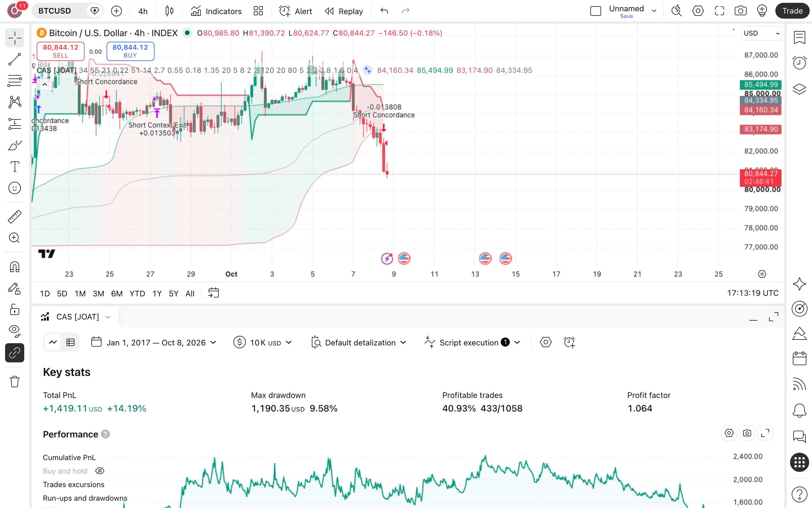812x508 pixels.
Task: Open the Script execution dropdown
Action: [x=473, y=342]
